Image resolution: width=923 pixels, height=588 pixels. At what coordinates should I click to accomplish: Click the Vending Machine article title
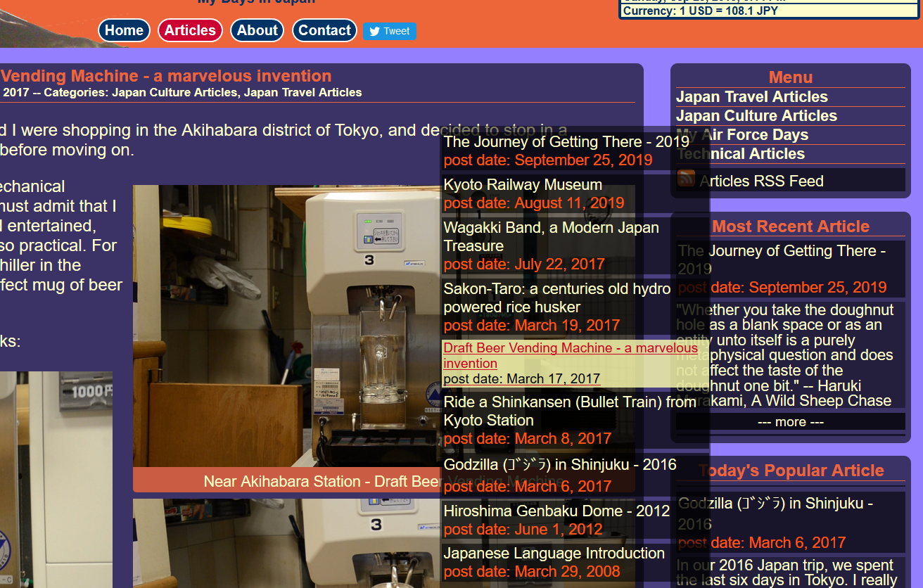166,76
